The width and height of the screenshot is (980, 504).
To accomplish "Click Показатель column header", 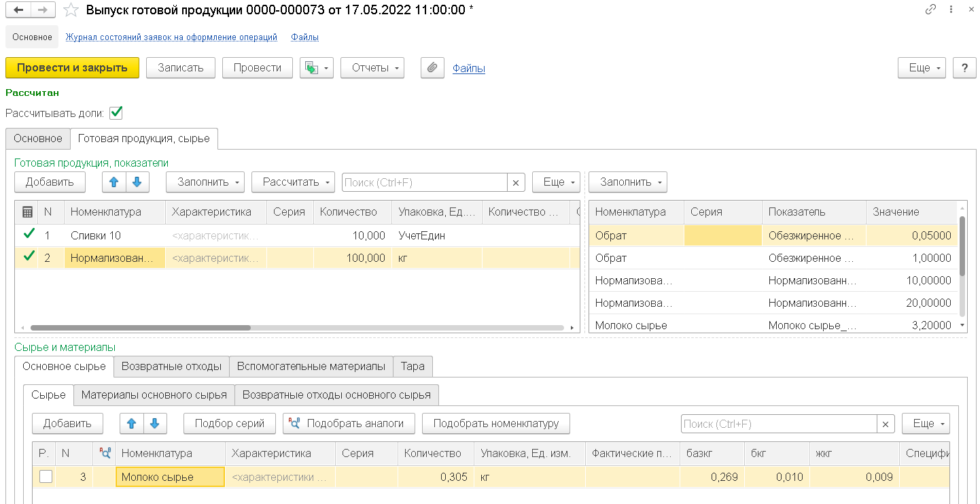I will click(814, 212).
